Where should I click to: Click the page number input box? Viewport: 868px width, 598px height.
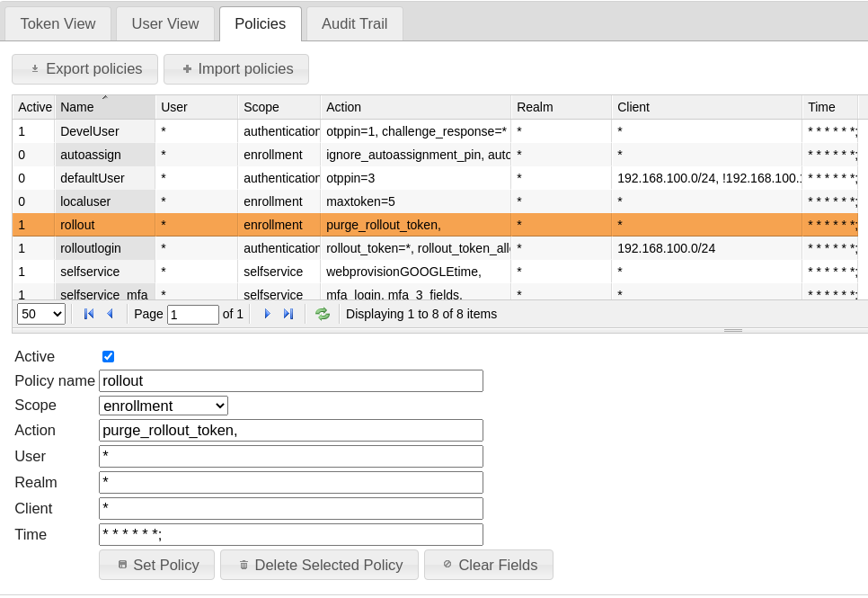(193, 314)
